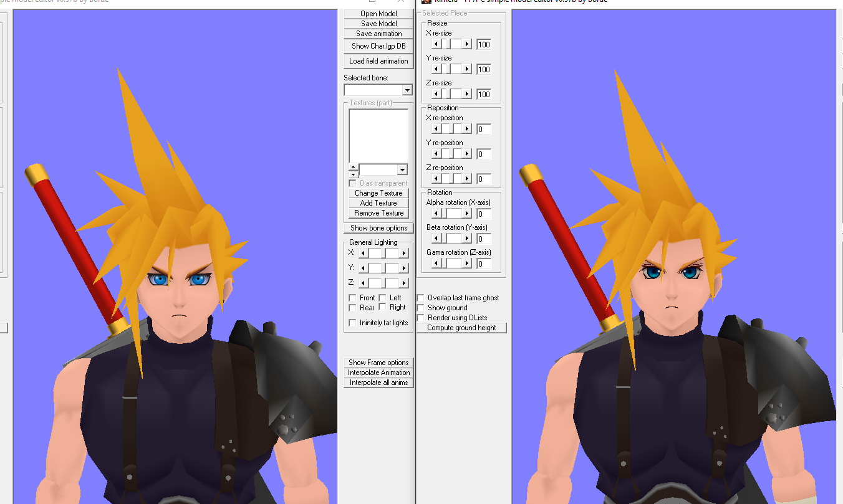
Task: Click right arrow of General Lighting Z
Action: point(404,283)
